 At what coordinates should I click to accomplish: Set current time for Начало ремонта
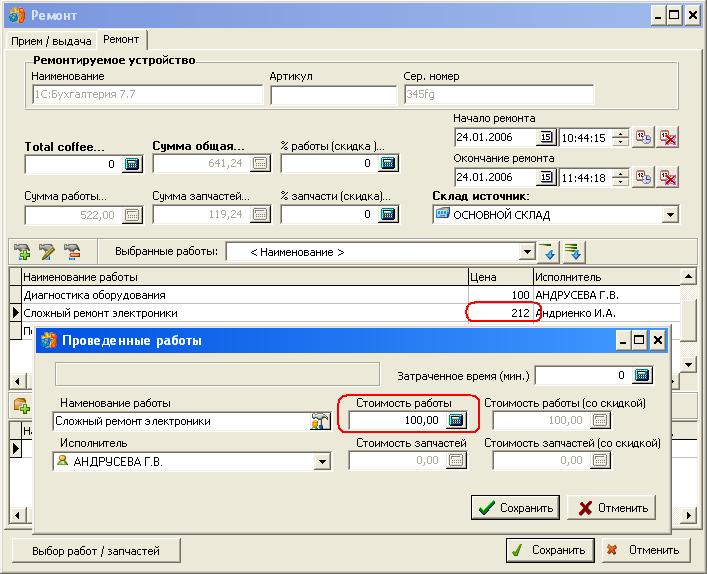(x=646, y=137)
